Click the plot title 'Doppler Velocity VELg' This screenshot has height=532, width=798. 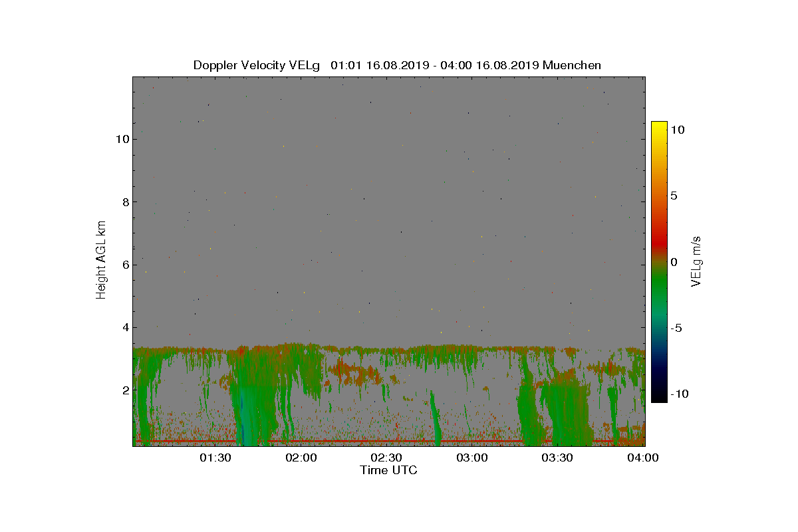click(x=257, y=65)
